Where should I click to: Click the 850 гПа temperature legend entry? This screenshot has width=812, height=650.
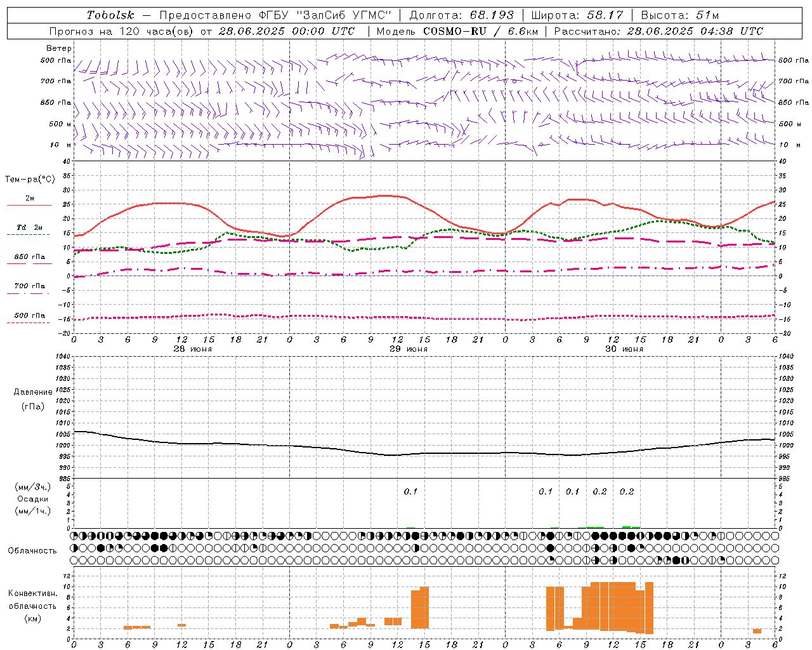29,257
